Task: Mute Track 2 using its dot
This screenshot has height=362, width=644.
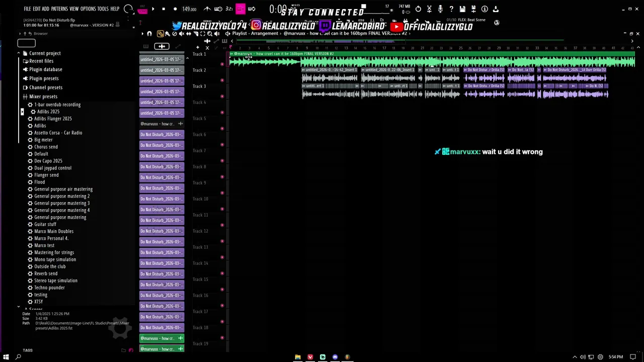Action: click(x=222, y=80)
